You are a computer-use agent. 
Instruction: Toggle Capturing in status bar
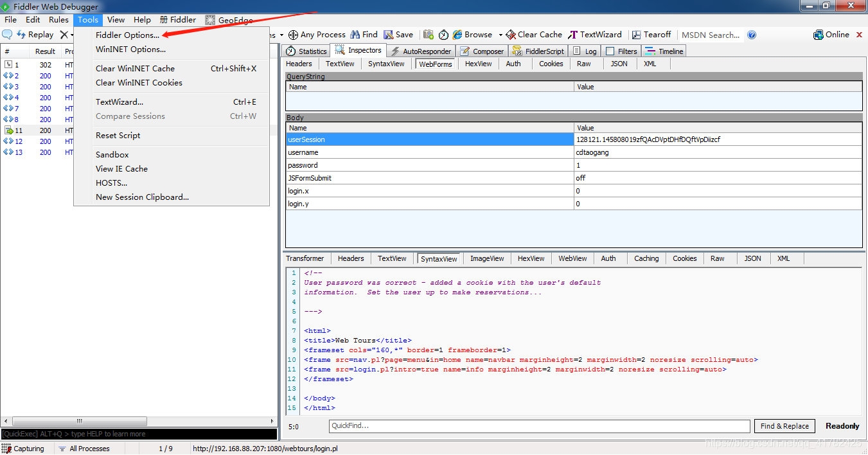pos(23,449)
